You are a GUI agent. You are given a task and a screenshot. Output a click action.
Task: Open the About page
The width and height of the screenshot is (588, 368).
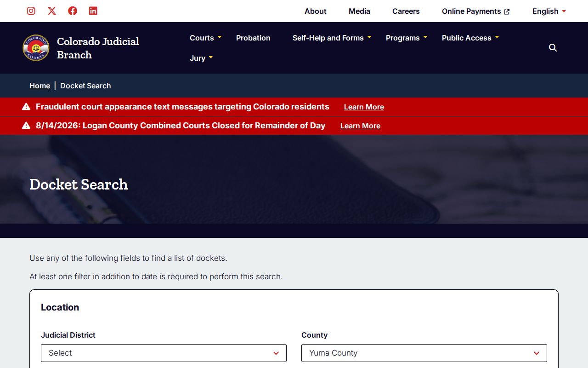tap(316, 11)
